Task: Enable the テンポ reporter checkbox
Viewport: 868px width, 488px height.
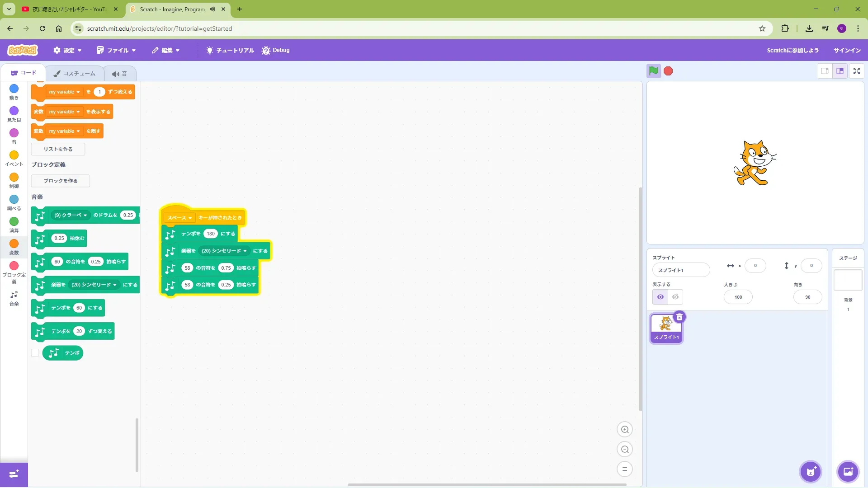Action: [35, 353]
